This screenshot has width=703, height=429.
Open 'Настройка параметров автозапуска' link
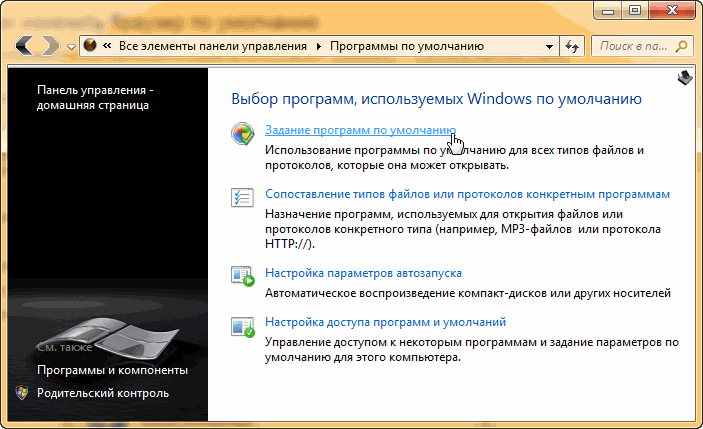pos(363,273)
